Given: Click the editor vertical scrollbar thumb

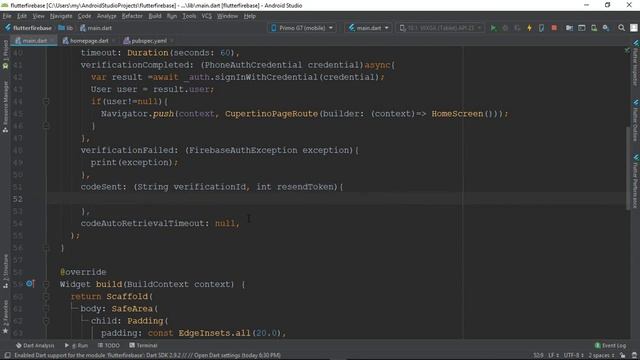Looking at the screenshot, I should tap(628, 168).
